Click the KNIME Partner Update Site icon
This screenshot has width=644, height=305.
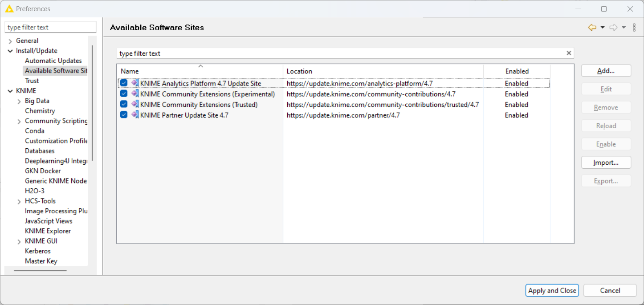pos(135,115)
